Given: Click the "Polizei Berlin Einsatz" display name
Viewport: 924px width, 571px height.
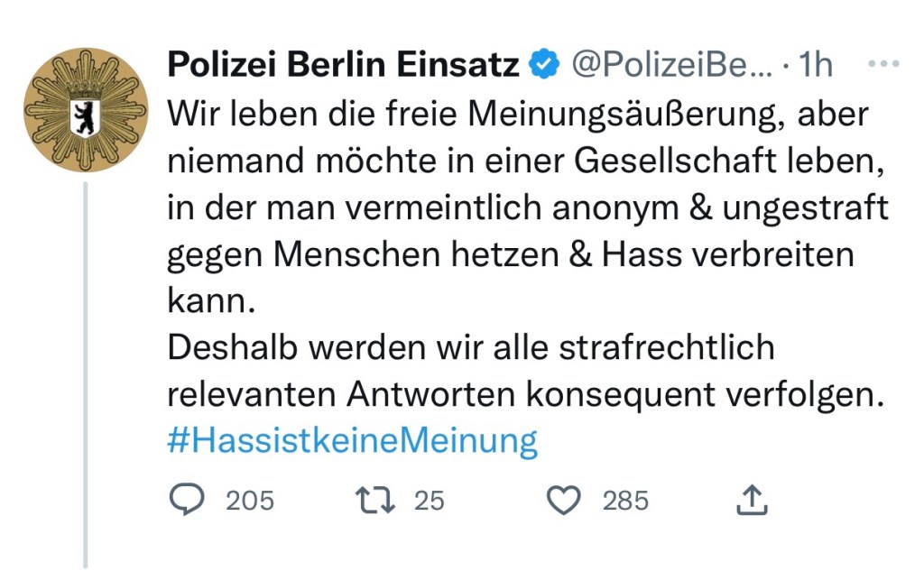Looking at the screenshot, I should (343, 65).
